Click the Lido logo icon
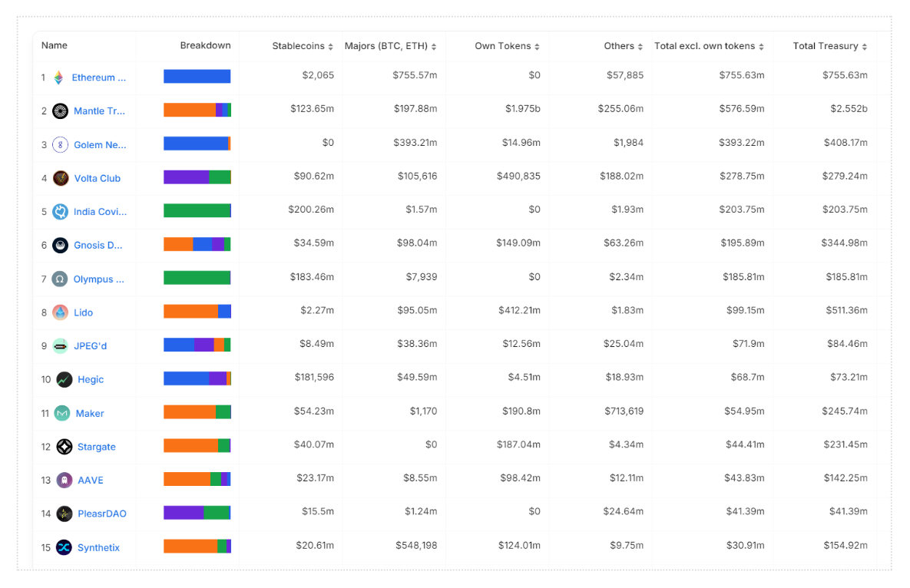 61,312
